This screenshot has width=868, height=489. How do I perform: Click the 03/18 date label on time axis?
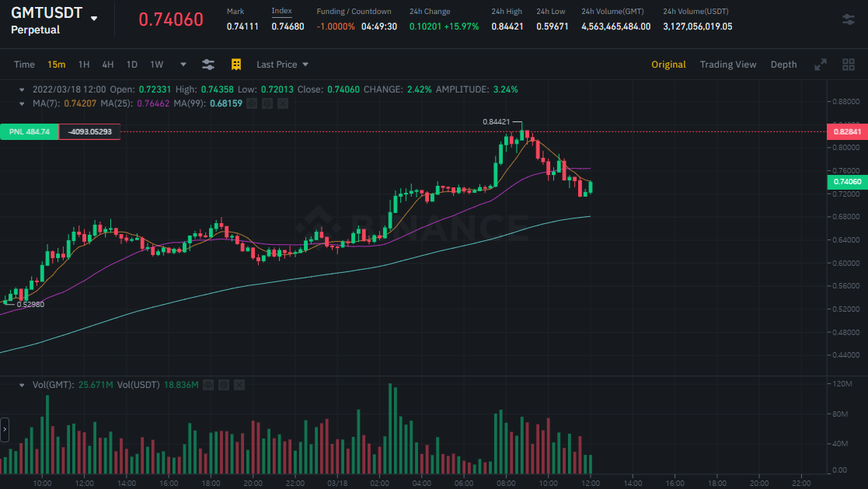pos(337,484)
